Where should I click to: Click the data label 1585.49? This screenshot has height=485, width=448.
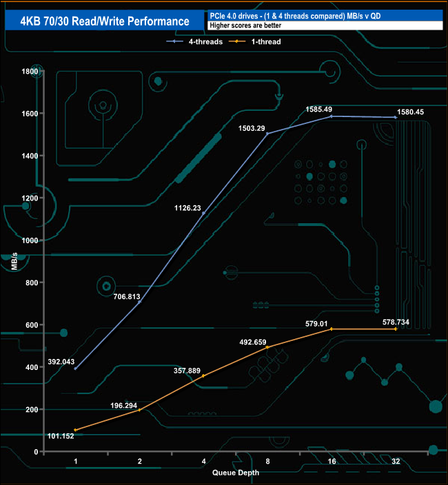(318, 109)
